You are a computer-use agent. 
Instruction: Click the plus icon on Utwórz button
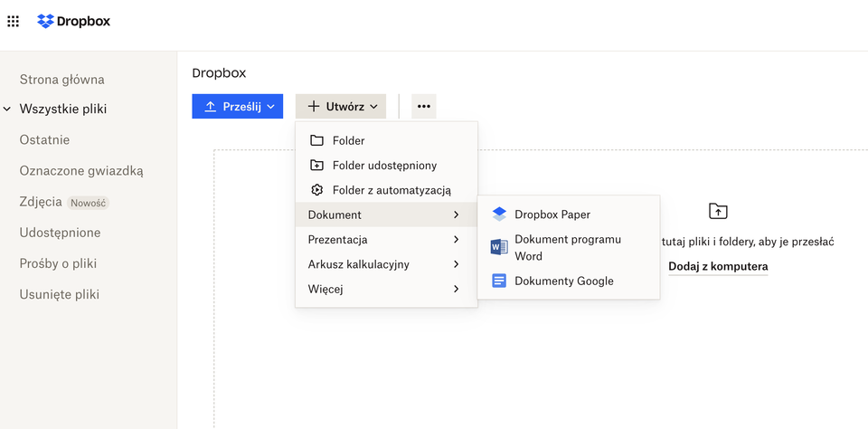314,107
